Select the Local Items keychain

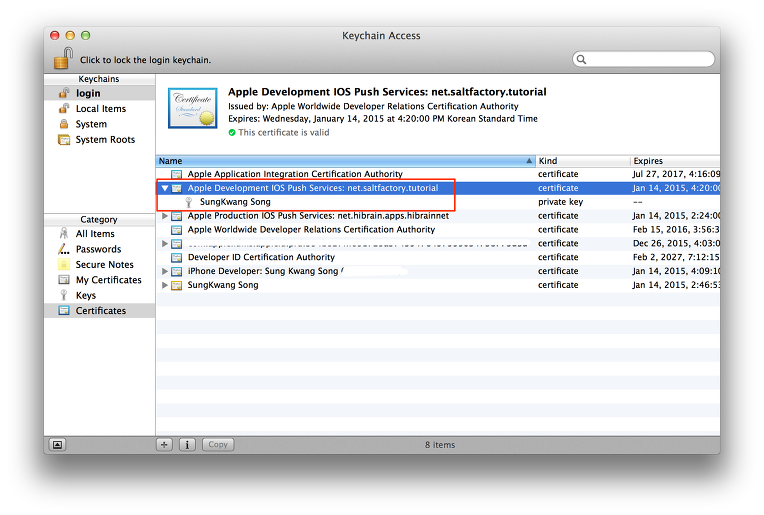pos(100,109)
